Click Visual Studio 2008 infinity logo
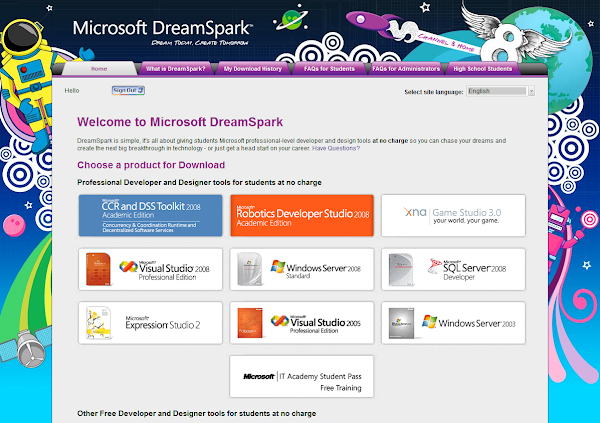This screenshot has height=423, width=600. [x=128, y=266]
